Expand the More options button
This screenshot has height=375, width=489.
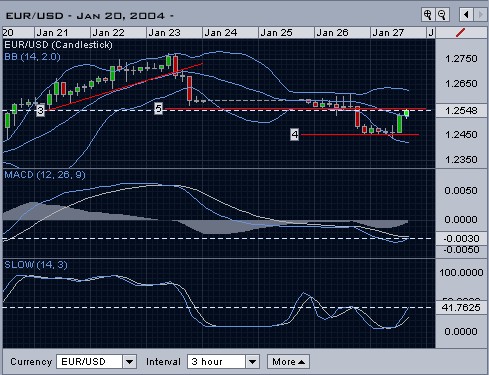tap(288, 362)
